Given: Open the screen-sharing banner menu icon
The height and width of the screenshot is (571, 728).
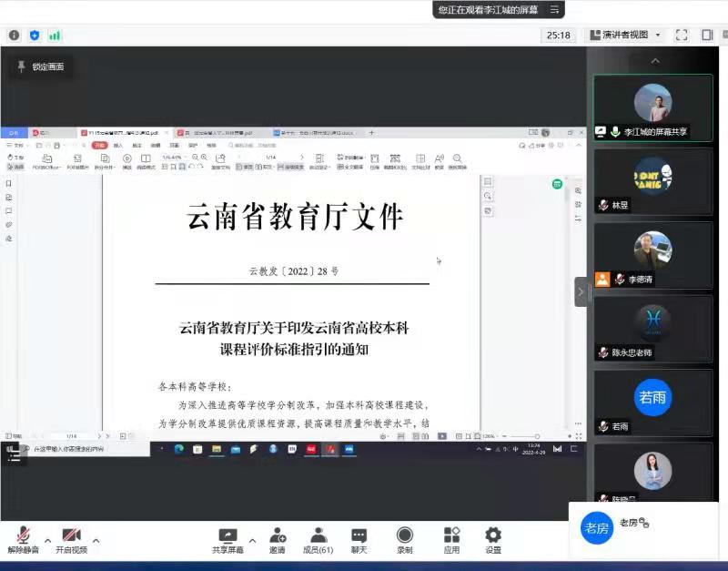Looking at the screenshot, I should coord(554,10).
